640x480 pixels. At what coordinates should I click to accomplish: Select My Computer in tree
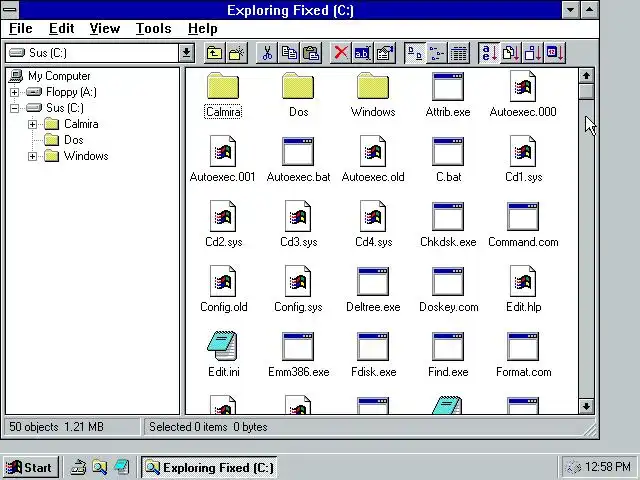pyautogui.click(x=59, y=76)
